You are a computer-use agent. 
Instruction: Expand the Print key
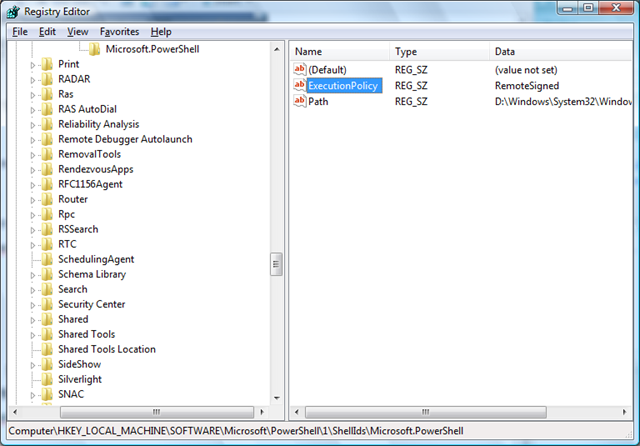point(33,65)
